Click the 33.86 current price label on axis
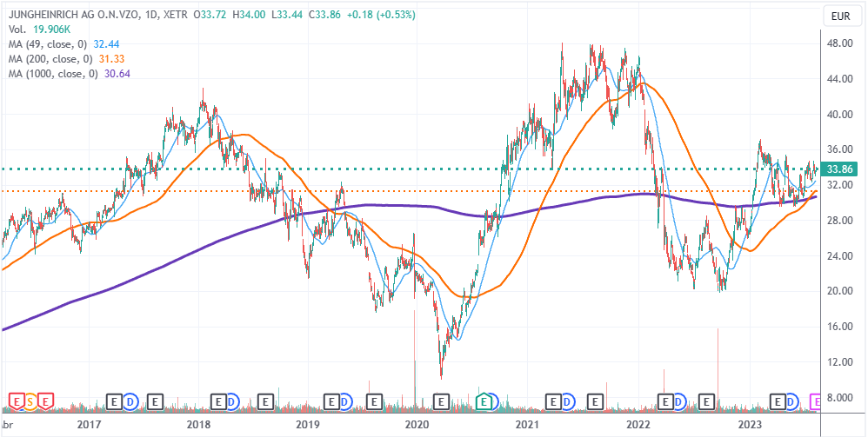The image size is (868, 437). 840,169
